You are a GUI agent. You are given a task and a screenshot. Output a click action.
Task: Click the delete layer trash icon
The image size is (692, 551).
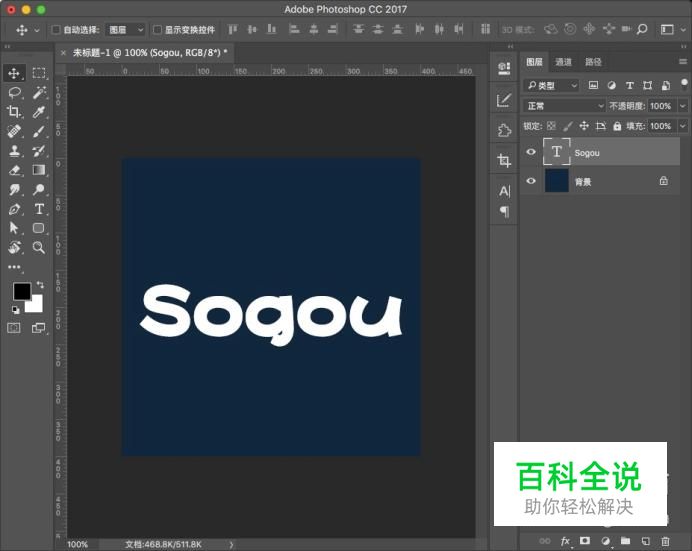click(665, 541)
